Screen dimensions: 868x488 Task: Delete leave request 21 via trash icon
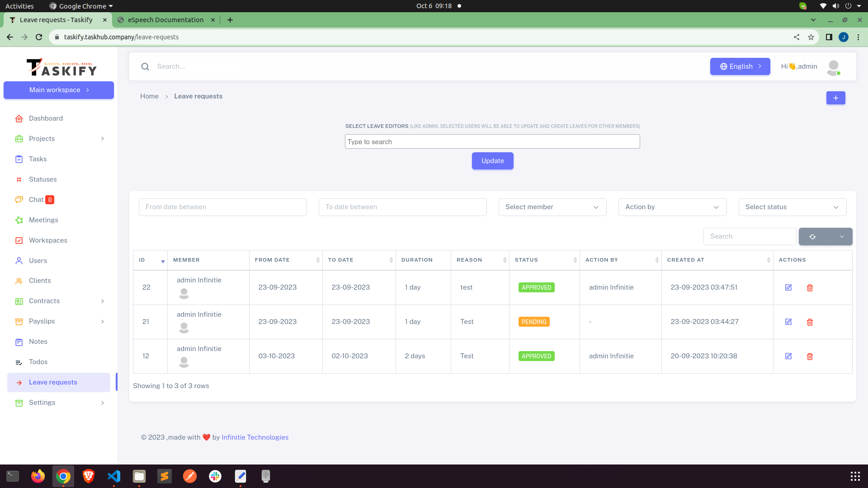click(x=810, y=322)
